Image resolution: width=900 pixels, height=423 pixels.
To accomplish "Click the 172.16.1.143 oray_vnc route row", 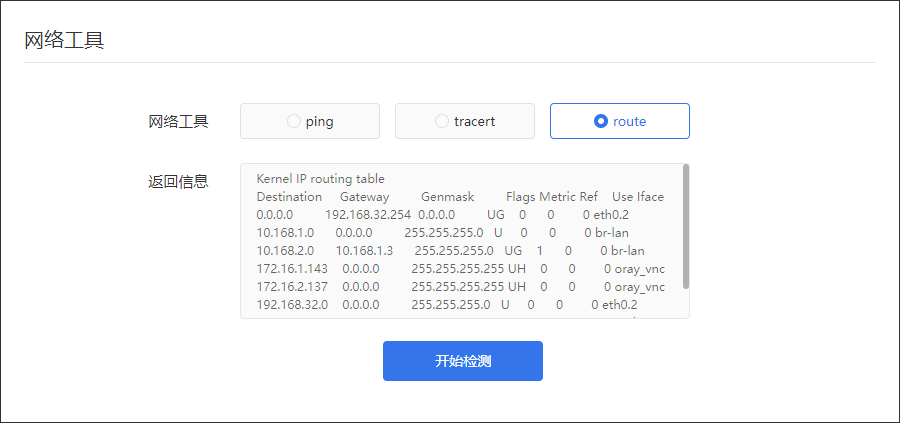I will [x=461, y=269].
